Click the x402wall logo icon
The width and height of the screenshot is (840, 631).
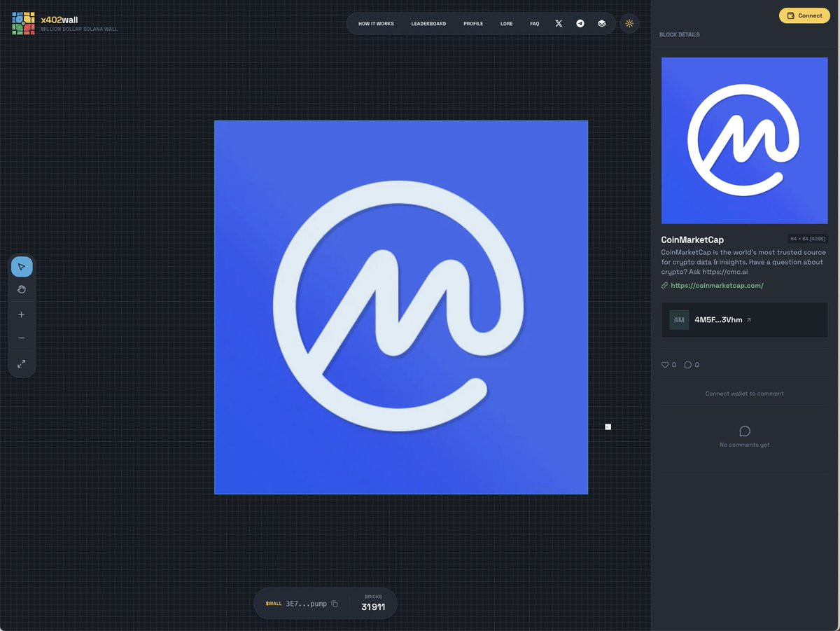click(x=23, y=23)
